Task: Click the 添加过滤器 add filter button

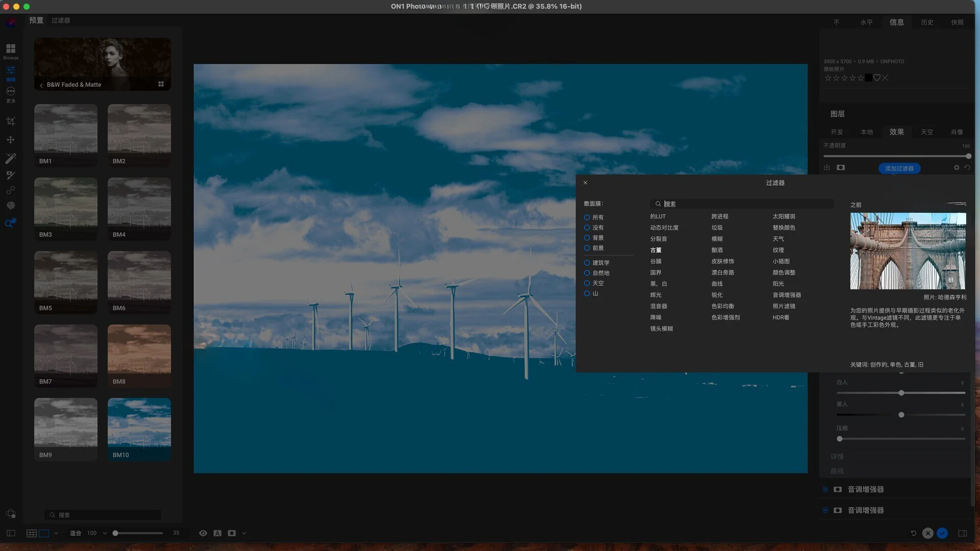Action: coord(899,168)
